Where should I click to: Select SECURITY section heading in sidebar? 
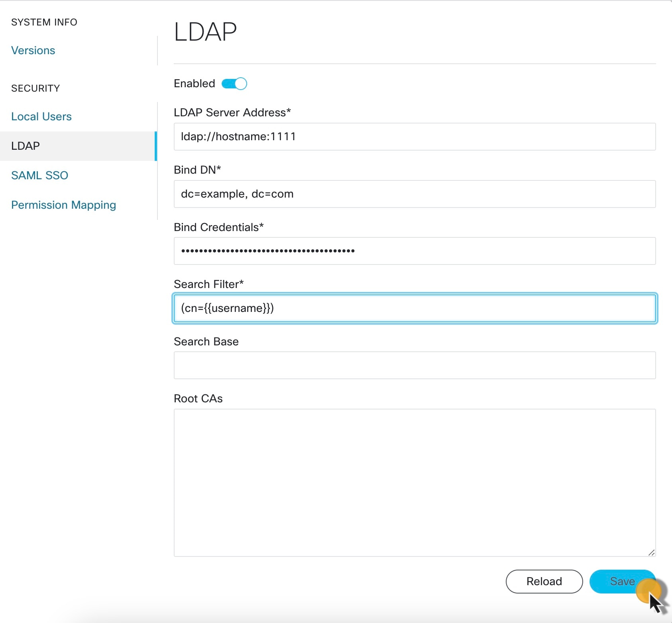point(35,88)
